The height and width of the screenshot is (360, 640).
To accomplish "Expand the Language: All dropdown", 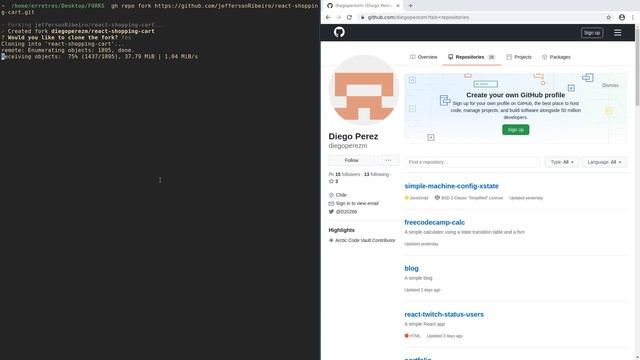I will coord(604,162).
